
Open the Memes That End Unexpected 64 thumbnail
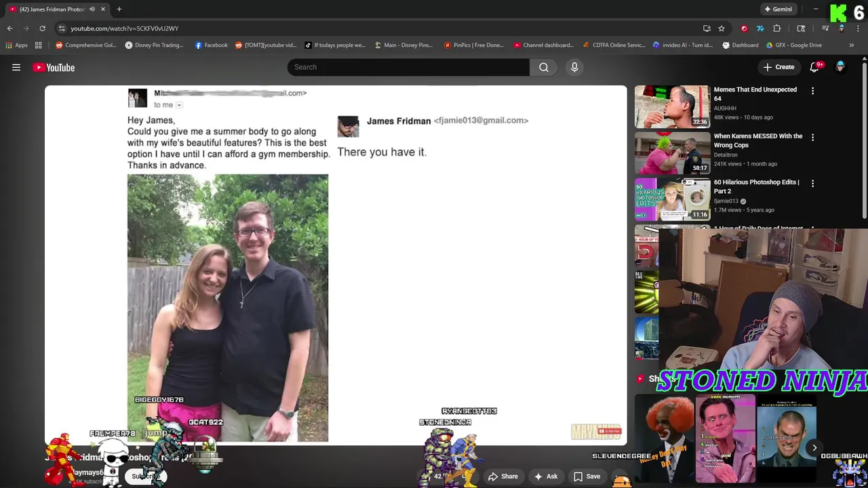point(672,106)
